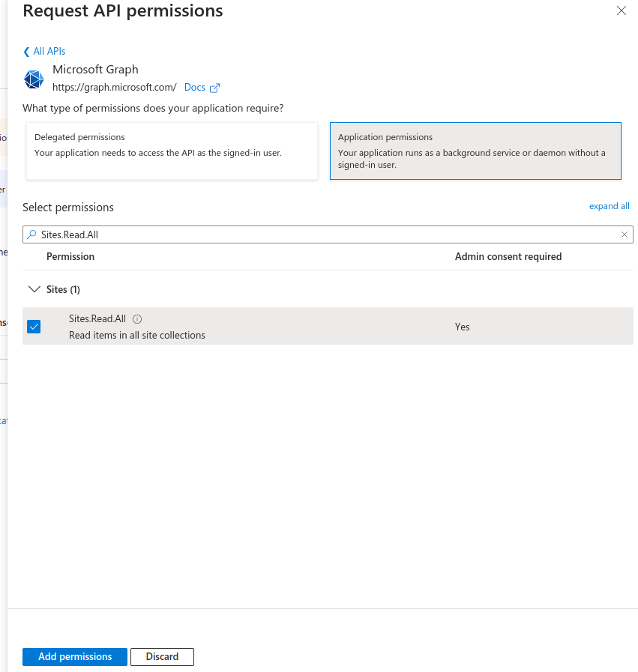Click the Permission column header

pyautogui.click(x=70, y=256)
